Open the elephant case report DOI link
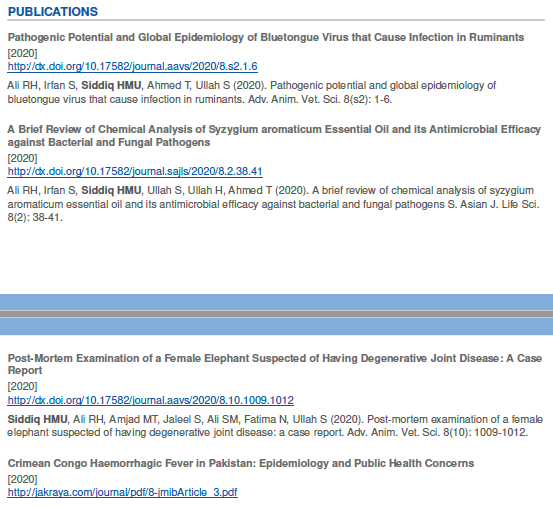 point(151,400)
